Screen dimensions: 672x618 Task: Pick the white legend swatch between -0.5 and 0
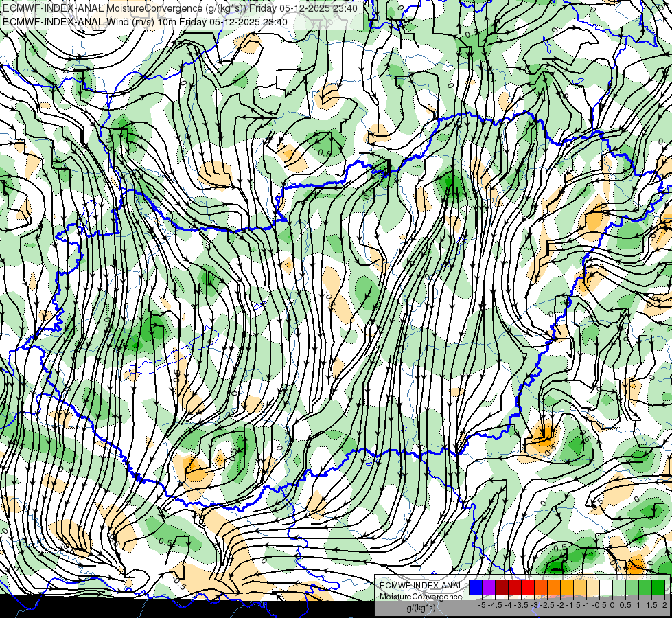[x=606, y=588]
